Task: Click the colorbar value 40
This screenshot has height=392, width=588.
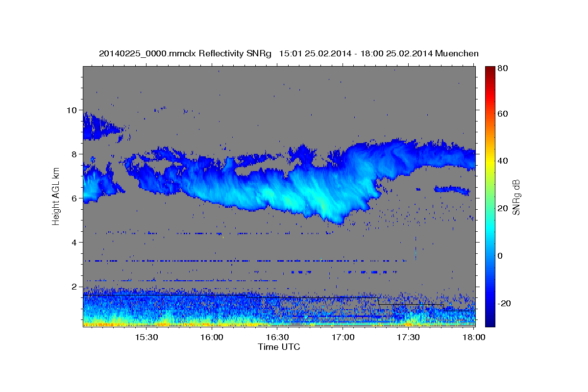Action: click(503, 161)
